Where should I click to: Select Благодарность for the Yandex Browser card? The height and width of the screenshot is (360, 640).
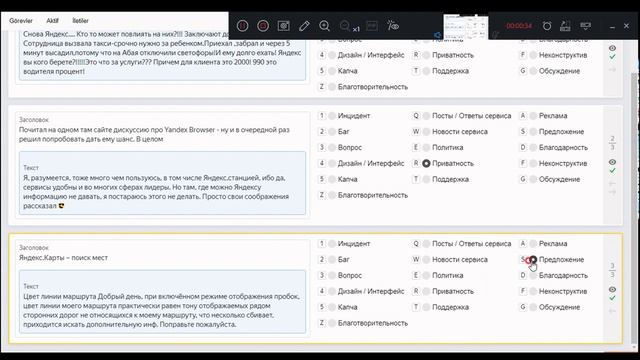(533, 148)
